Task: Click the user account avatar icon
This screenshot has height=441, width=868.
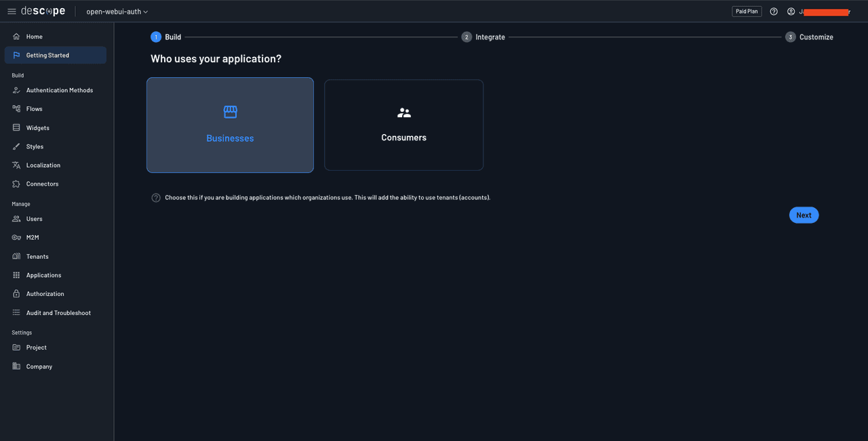Action: coord(791,12)
